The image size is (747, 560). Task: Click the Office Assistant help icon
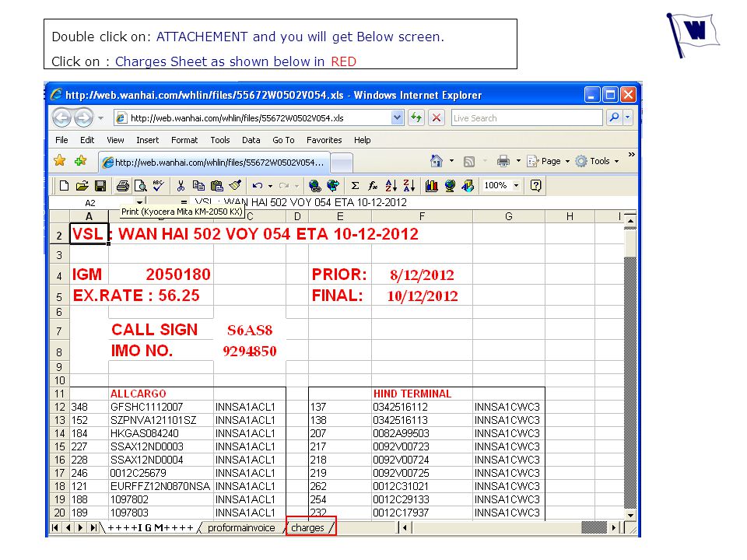(x=535, y=186)
